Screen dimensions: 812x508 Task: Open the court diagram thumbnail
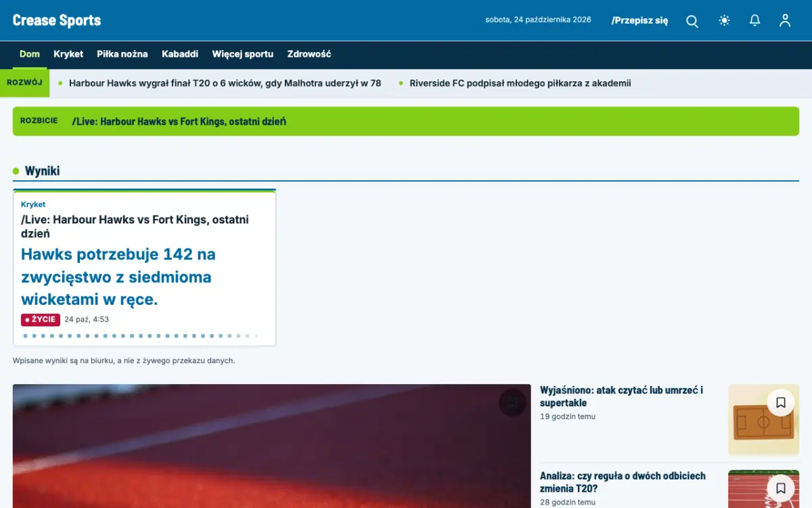(x=763, y=420)
